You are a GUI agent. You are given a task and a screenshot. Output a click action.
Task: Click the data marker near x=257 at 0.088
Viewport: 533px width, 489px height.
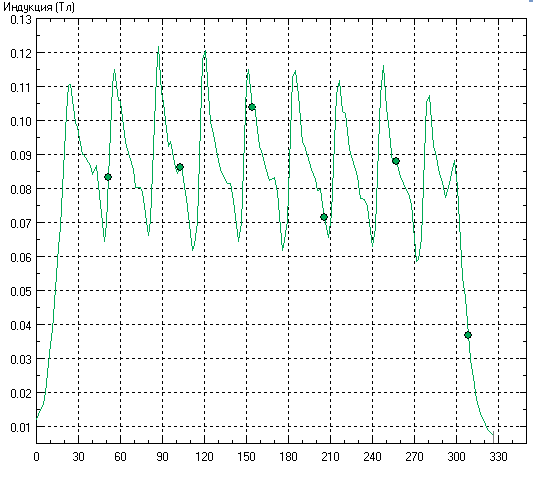tap(396, 161)
